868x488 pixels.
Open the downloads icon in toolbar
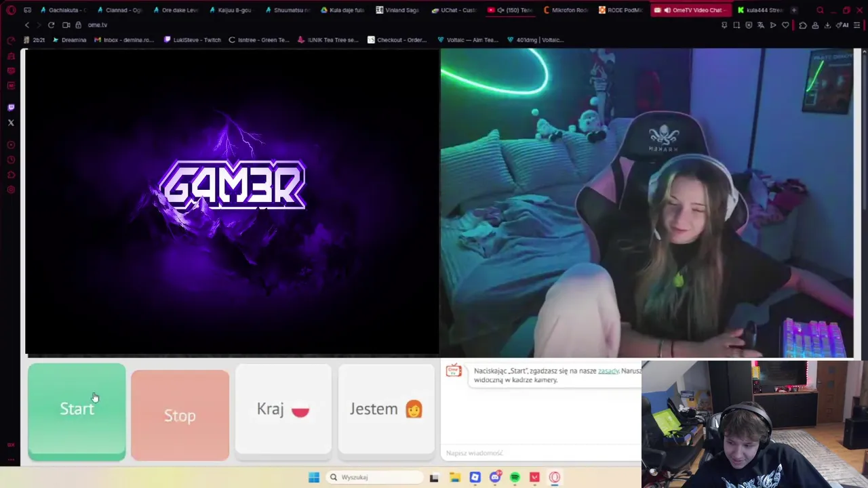pyautogui.click(x=827, y=25)
